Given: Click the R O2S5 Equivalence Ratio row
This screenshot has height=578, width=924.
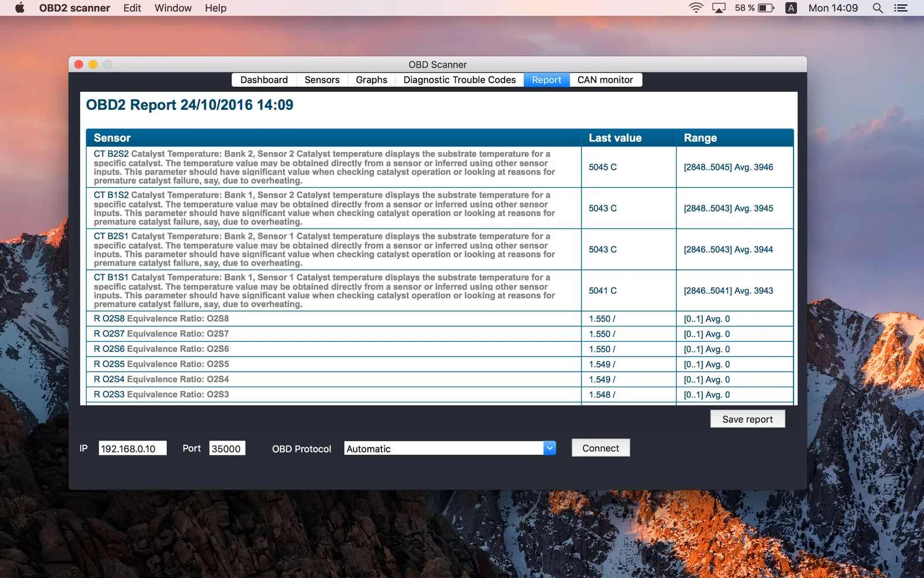Looking at the screenshot, I should [x=439, y=364].
